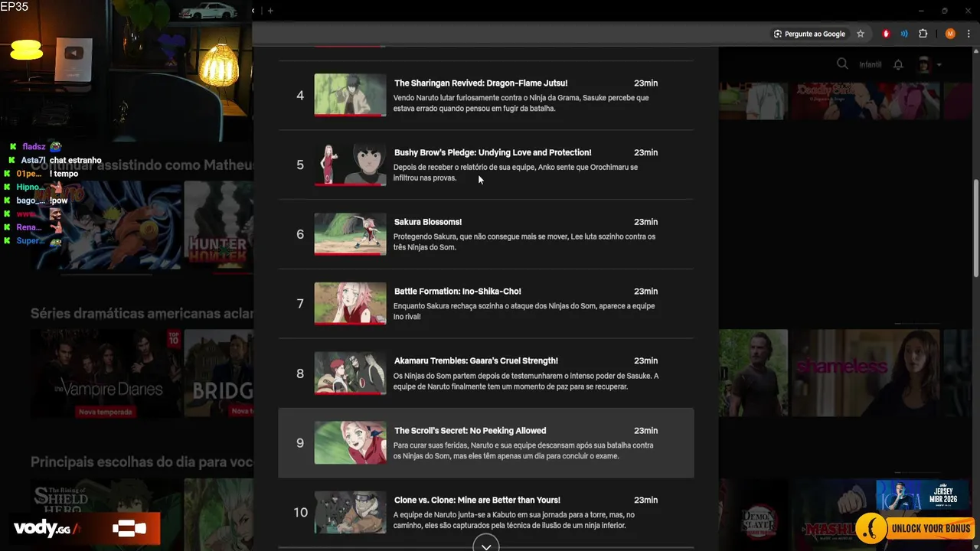The width and height of the screenshot is (980, 551).
Task: Select title 'Akamaru Trembles: Gaara's Cruel Strength!'
Action: tap(476, 360)
